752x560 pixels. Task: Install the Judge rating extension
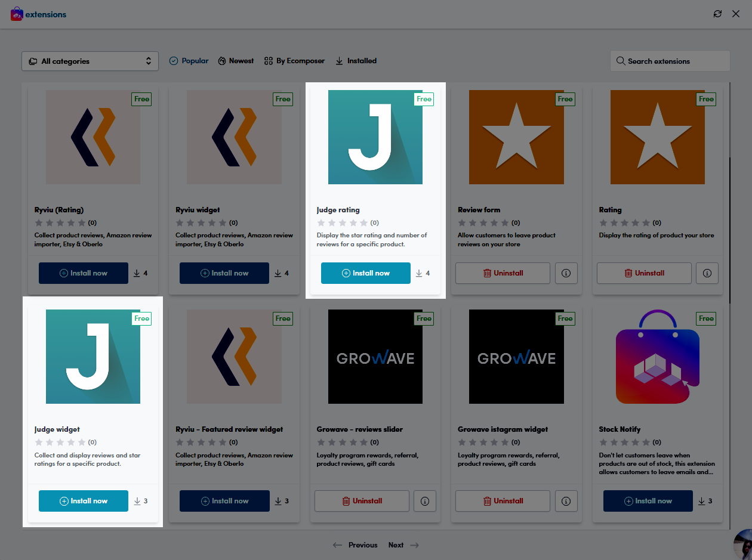pyautogui.click(x=366, y=273)
